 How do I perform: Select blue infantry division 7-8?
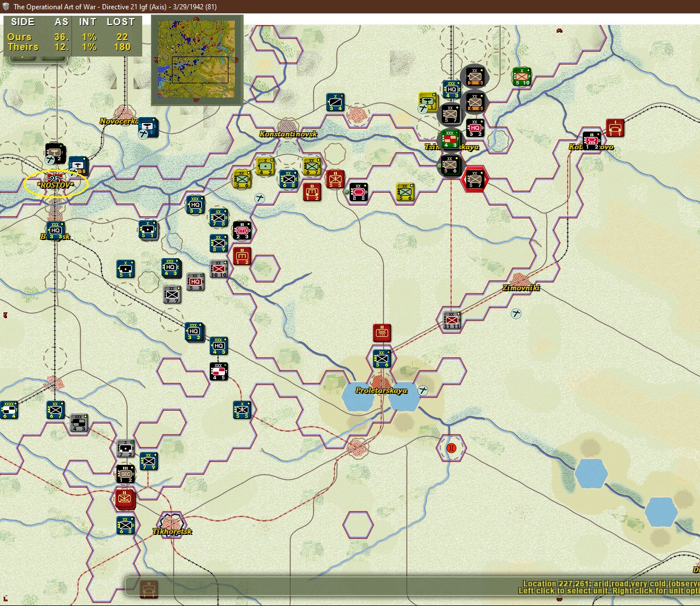[x=219, y=217]
